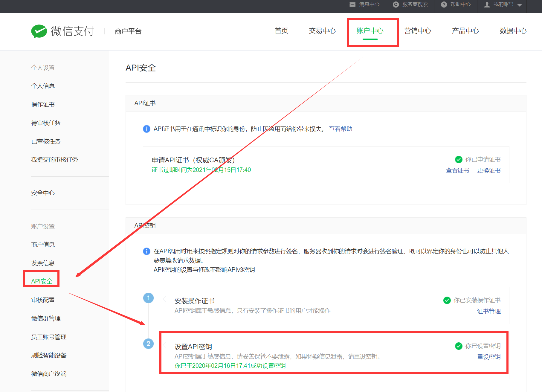Viewport: 542px width, 392px height.
Task: Click the 查看证书 link
Action: [x=457, y=170]
